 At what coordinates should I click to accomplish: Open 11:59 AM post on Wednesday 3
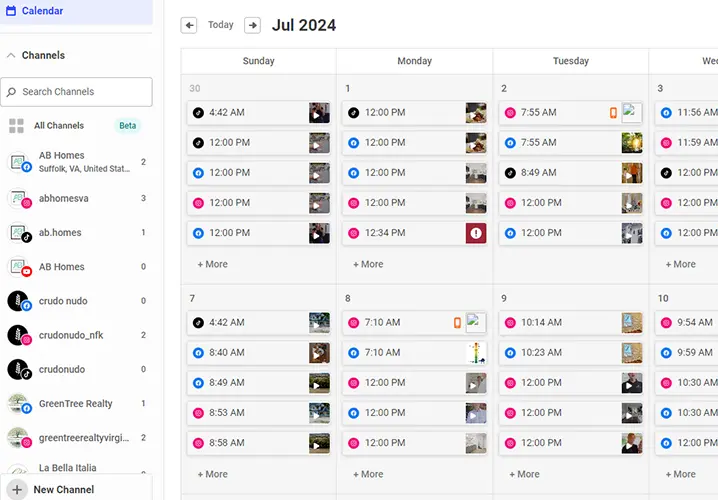pyautogui.click(x=686, y=143)
